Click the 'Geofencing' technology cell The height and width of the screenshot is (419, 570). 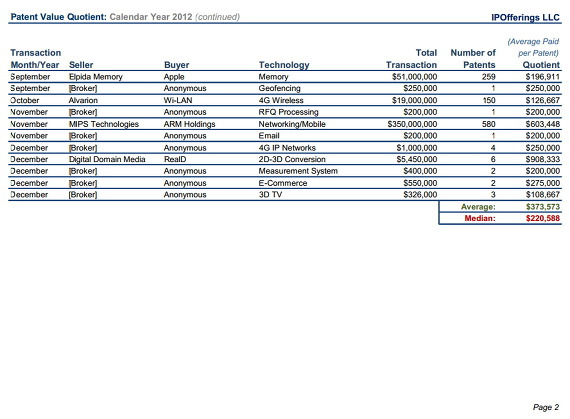tap(280, 88)
